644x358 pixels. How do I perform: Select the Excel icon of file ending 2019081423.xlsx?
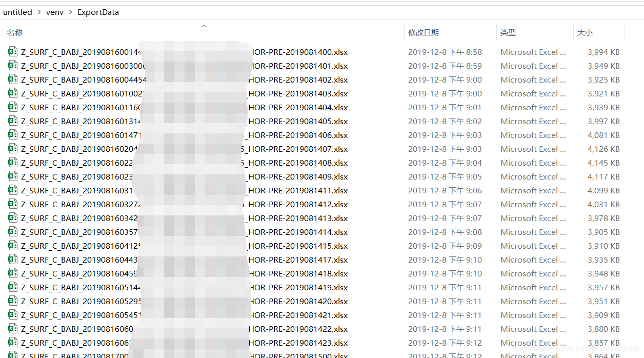point(13,343)
